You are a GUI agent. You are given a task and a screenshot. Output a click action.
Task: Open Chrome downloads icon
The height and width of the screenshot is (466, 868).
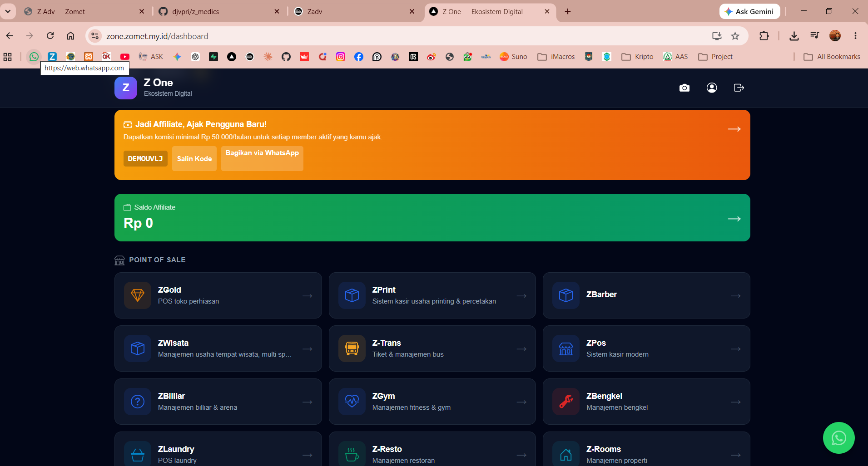click(x=794, y=36)
